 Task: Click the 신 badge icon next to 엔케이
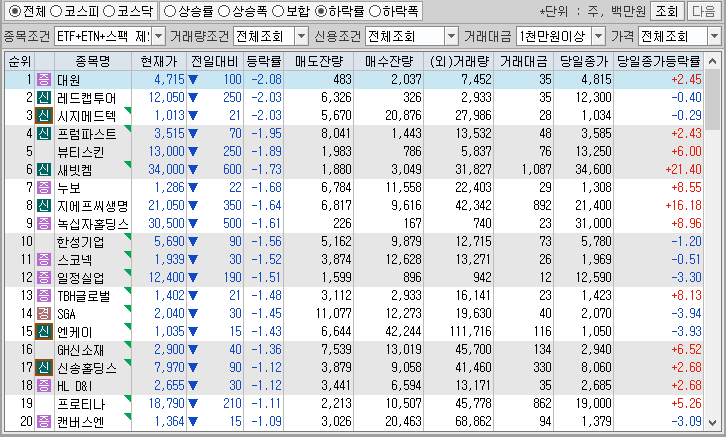point(44,331)
